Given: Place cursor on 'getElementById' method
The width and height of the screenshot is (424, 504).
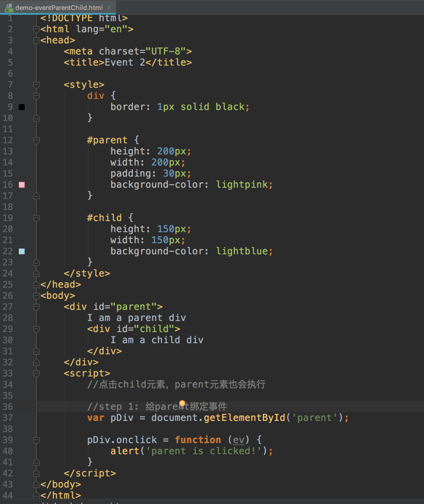Looking at the screenshot, I should (x=244, y=418).
